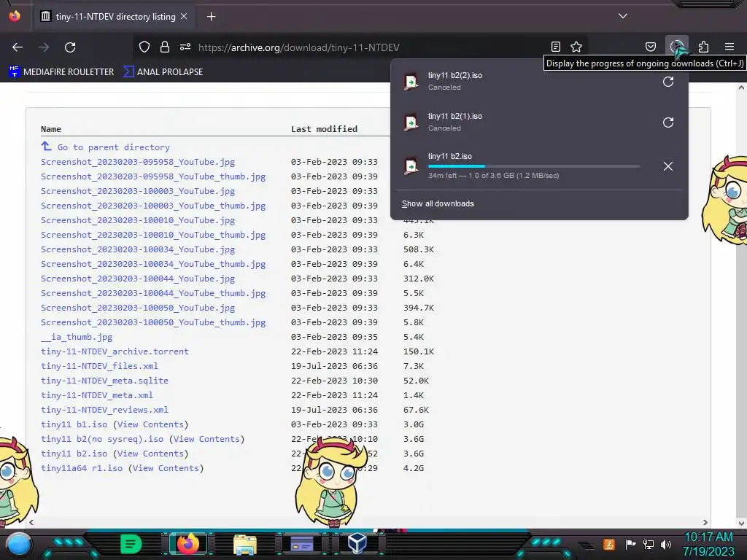Open __ia_thumb.jpg file

(x=77, y=337)
